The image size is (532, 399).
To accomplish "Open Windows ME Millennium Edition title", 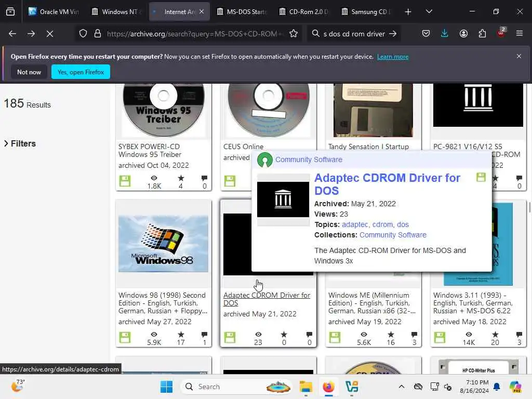I will tap(372, 303).
